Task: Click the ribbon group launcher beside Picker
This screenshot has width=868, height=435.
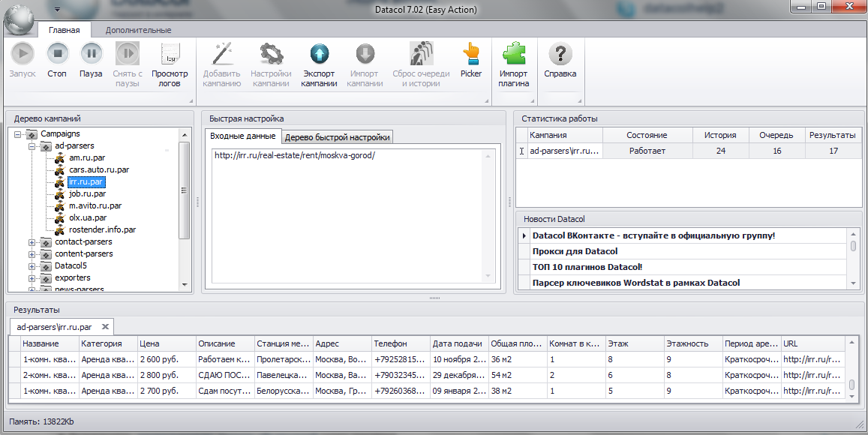Action: [487, 100]
